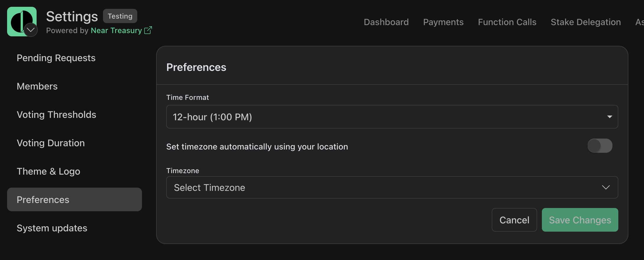Follow the Near Treasury link
Viewport: 644px width, 260px height.
point(116,30)
